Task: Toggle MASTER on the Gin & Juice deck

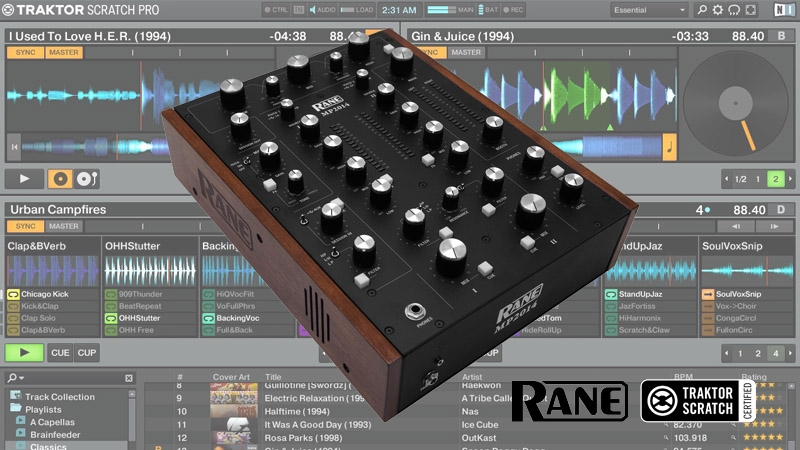Action: pyautogui.click(x=466, y=53)
